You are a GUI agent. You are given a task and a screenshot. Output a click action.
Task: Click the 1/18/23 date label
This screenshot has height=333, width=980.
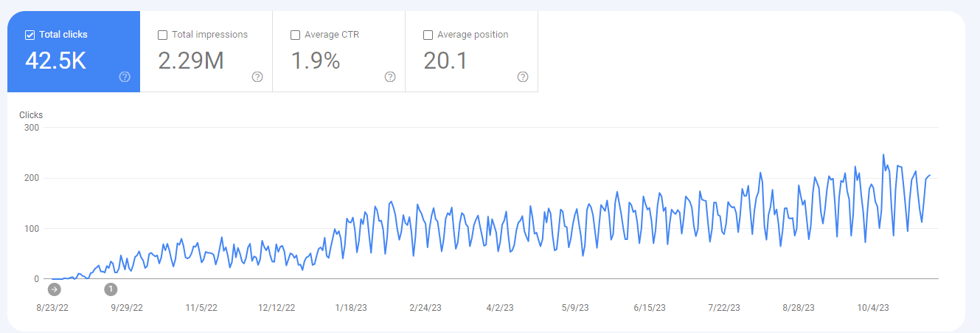[x=351, y=308]
